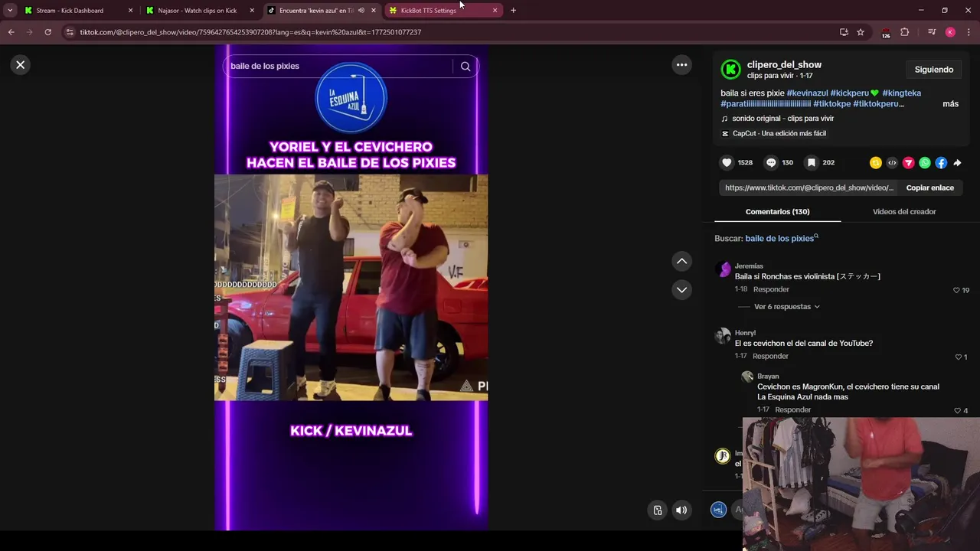The image size is (980, 551).
Task: Save the video with the bookmark icon
Action: (812, 163)
